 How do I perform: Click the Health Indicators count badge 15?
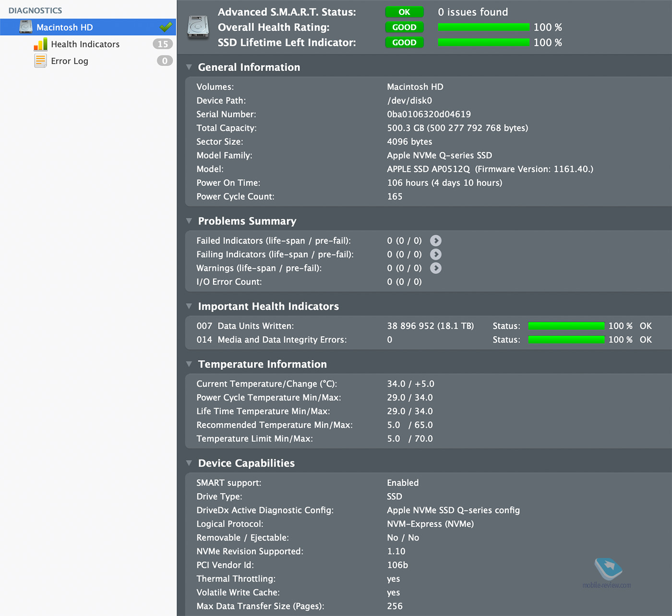(163, 44)
